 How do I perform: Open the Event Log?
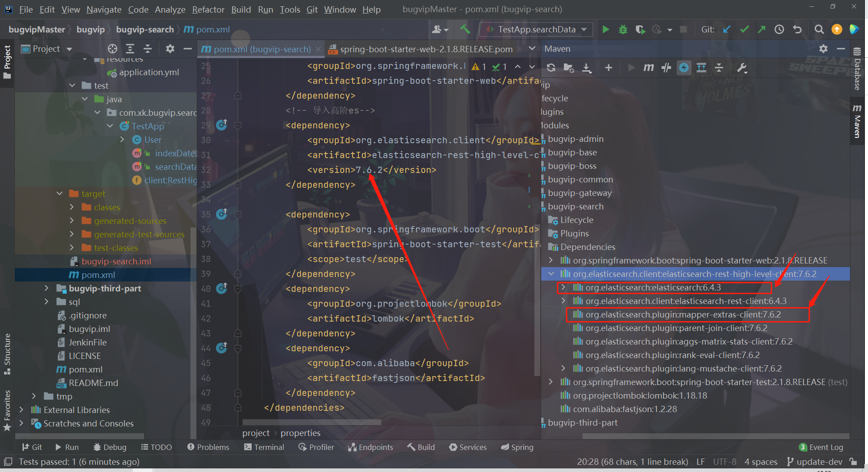coord(826,447)
